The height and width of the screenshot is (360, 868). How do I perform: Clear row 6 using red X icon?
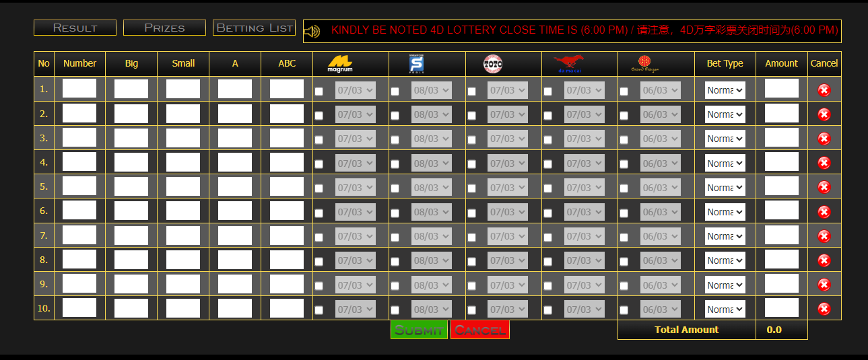pyautogui.click(x=824, y=212)
